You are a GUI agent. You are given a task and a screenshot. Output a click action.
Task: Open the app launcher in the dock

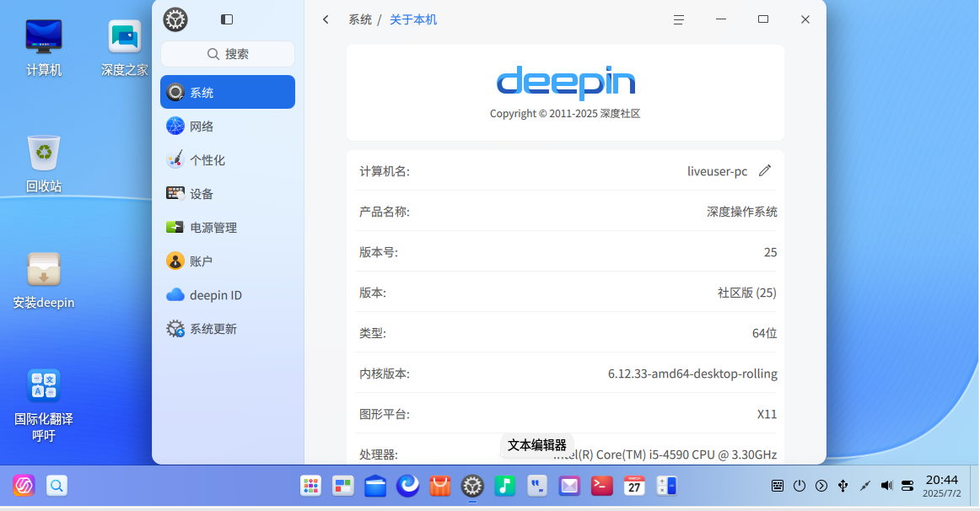pyautogui.click(x=310, y=486)
